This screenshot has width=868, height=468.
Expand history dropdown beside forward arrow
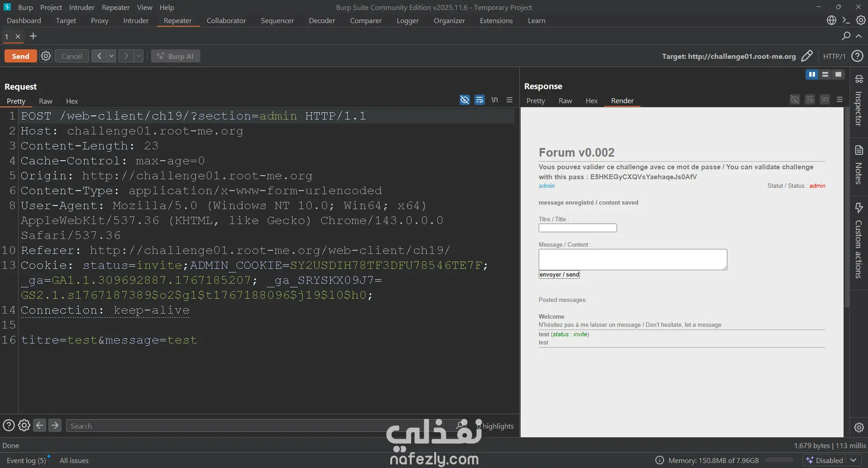[x=139, y=56]
